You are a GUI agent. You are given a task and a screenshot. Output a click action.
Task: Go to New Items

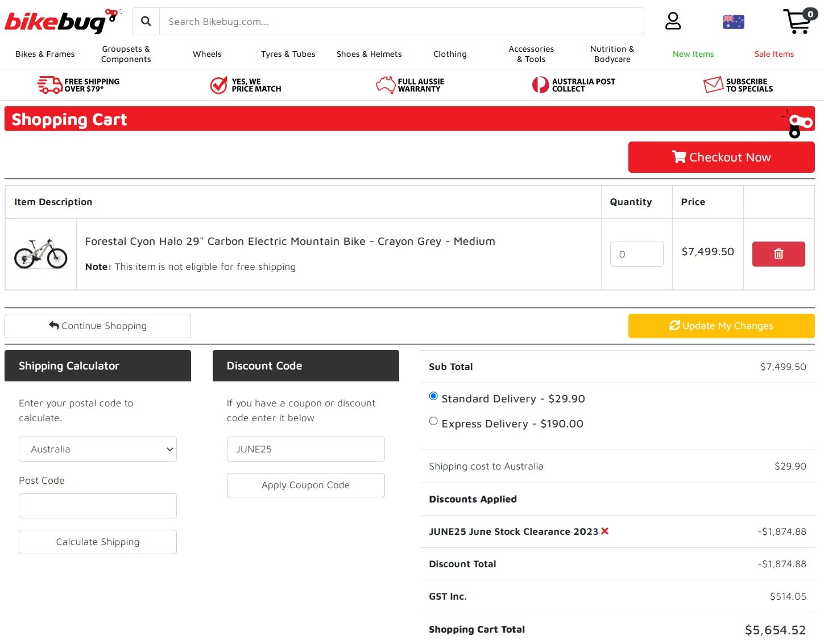pyautogui.click(x=693, y=54)
